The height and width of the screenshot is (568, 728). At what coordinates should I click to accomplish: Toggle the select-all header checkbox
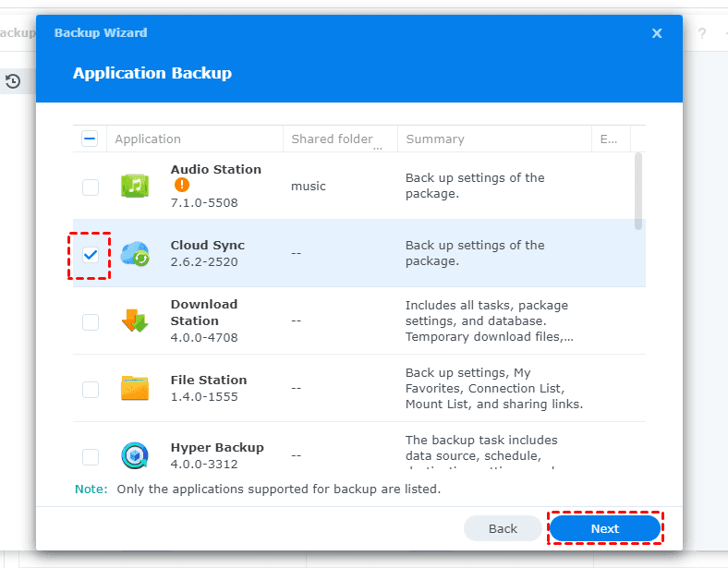tap(90, 139)
